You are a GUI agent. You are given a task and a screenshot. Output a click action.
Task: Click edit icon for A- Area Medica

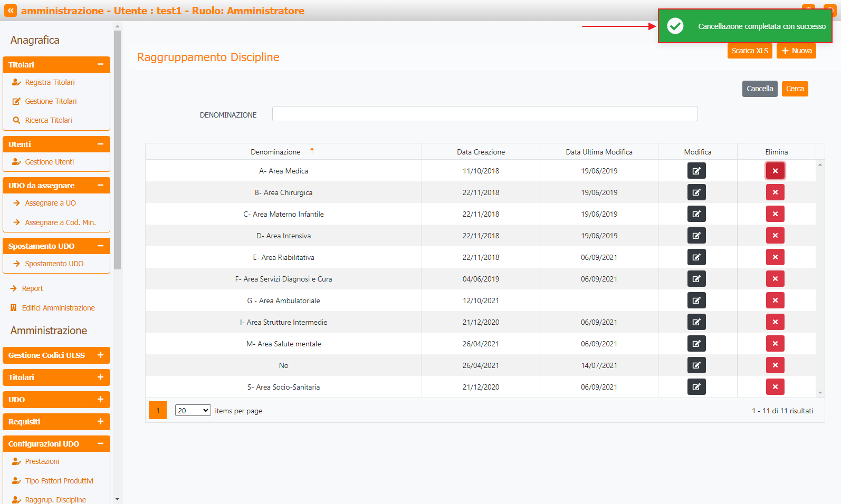(x=696, y=171)
